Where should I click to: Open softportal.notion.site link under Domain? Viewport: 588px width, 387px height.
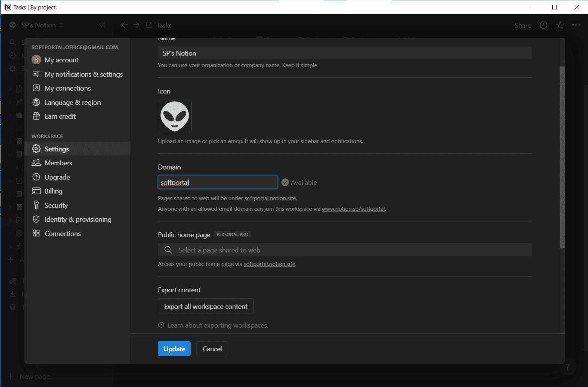point(270,198)
